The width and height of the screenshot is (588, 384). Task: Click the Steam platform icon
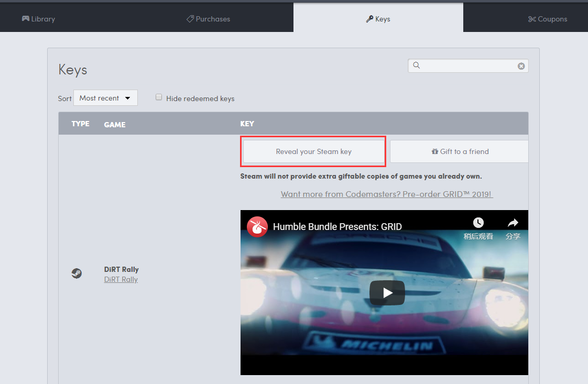coord(77,273)
